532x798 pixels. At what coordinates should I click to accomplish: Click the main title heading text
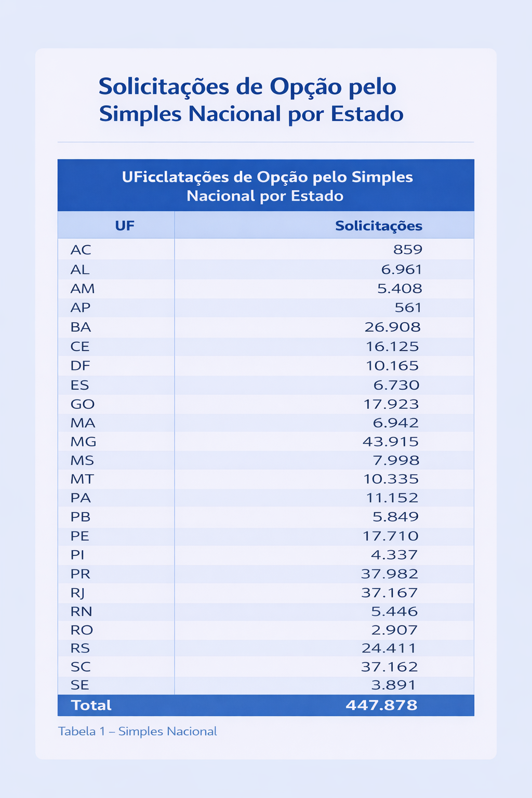tap(251, 100)
